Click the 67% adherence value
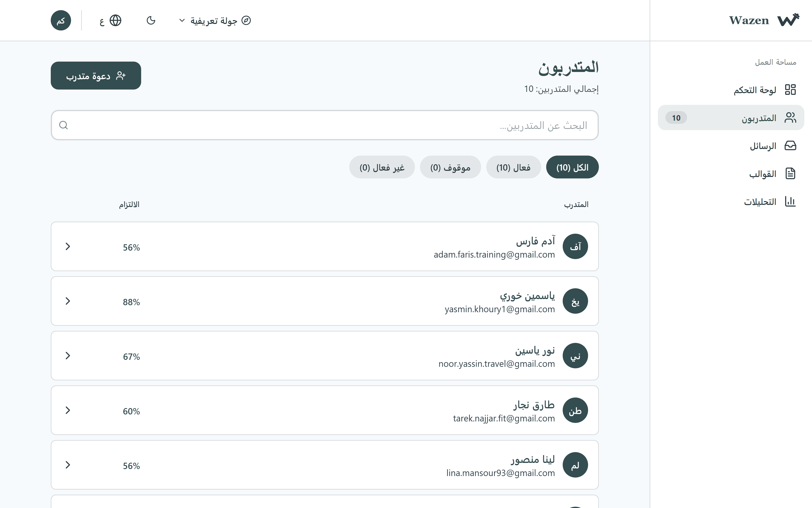The image size is (812, 508). point(131,357)
